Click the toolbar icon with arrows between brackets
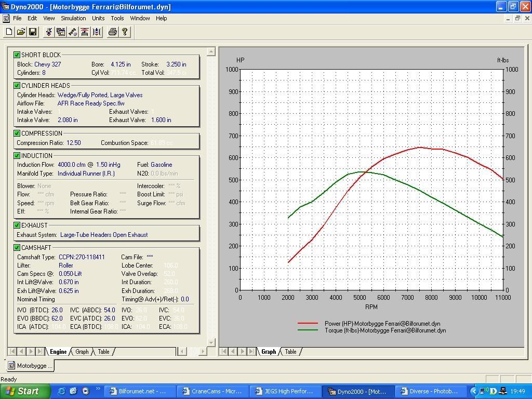Screen dimensions: 532x399 pyautogui.click(x=97, y=32)
